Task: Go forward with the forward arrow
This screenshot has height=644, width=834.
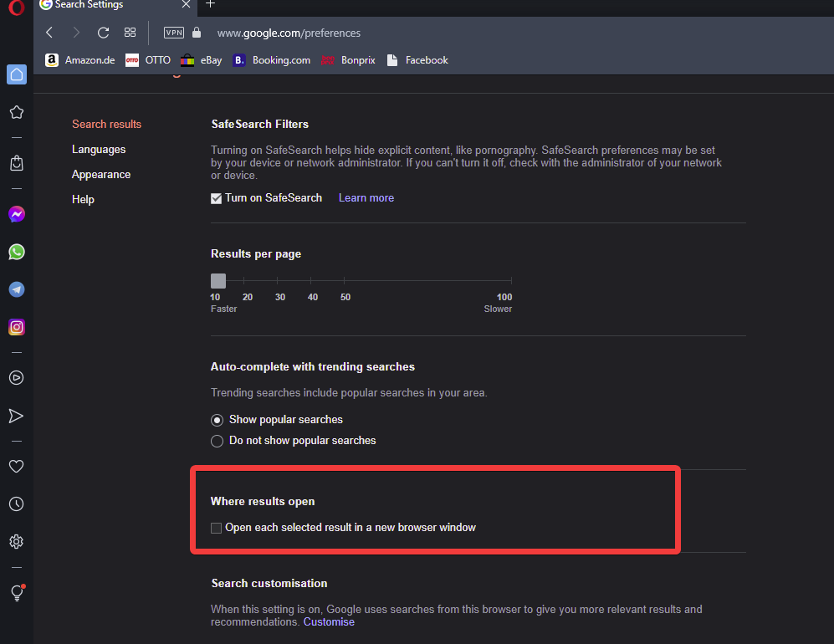Action: click(x=76, y=33)
